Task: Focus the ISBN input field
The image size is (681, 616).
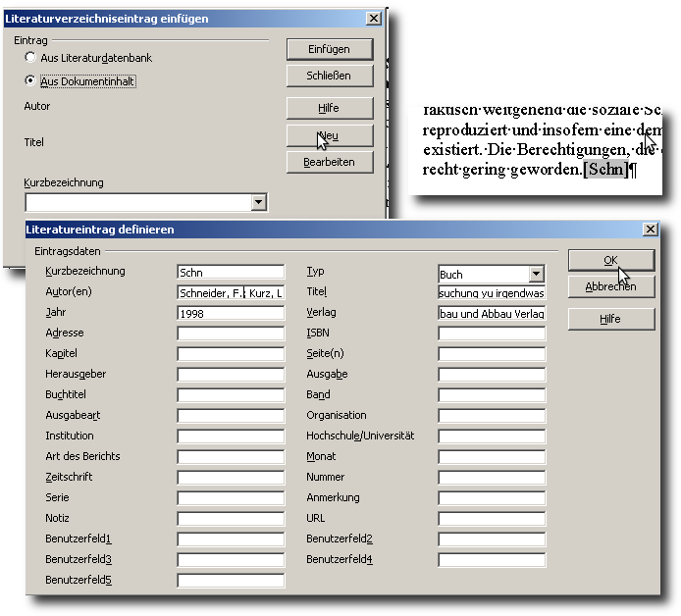Action: click(x=492, y=334)
